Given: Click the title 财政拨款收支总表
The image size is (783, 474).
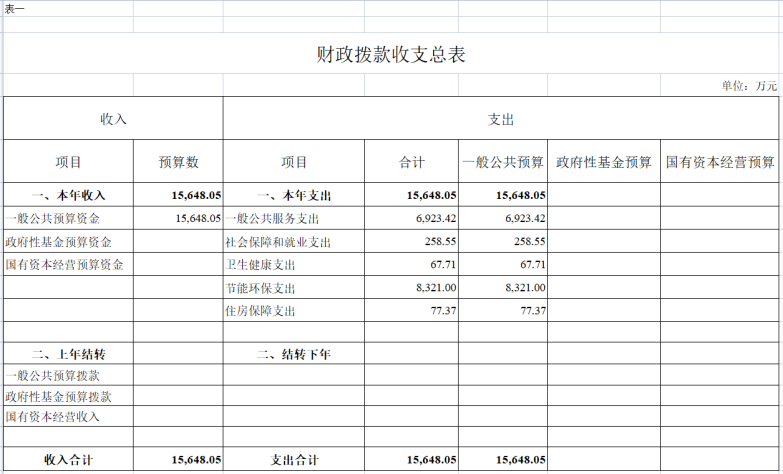Looking at the screenshot, I should (x=391, y=54).
